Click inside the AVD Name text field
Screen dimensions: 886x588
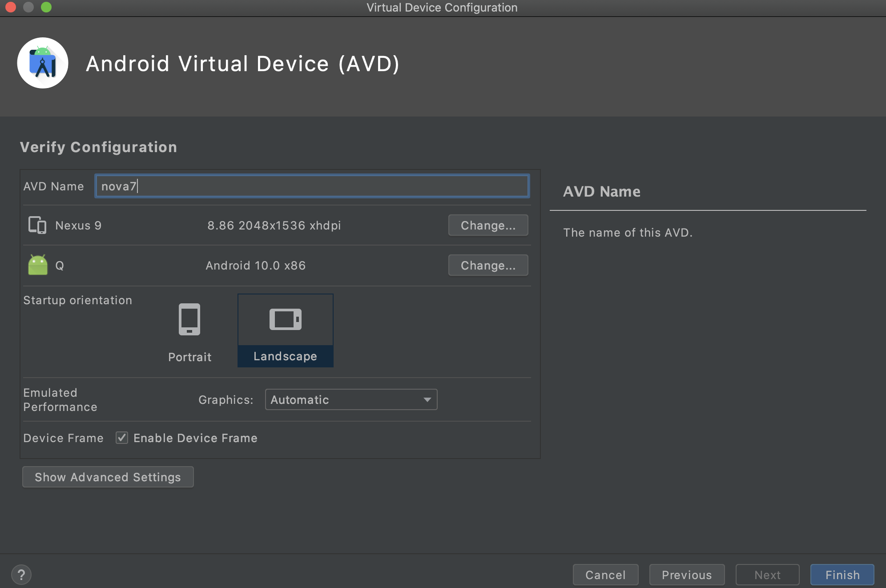312,186
